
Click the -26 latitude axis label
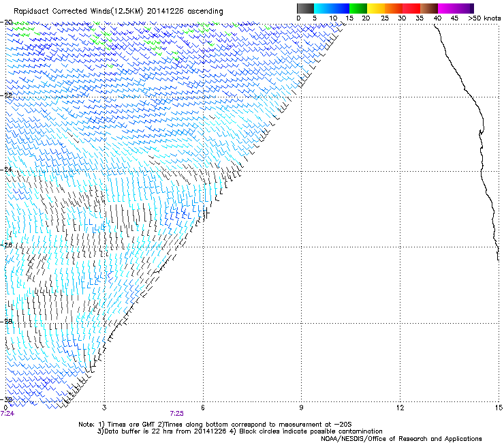click(x=6, y=245)
